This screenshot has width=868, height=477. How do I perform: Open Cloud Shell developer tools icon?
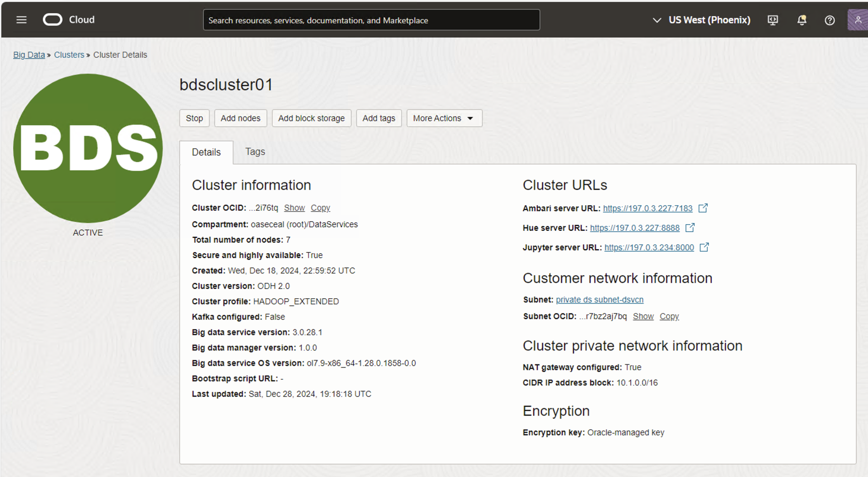click(773, 20)
